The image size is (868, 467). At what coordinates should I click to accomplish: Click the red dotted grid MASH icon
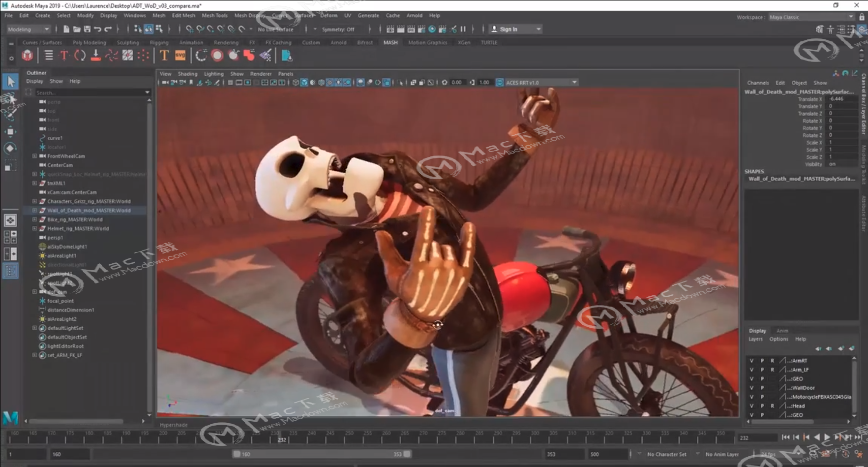tap(144, 56)
